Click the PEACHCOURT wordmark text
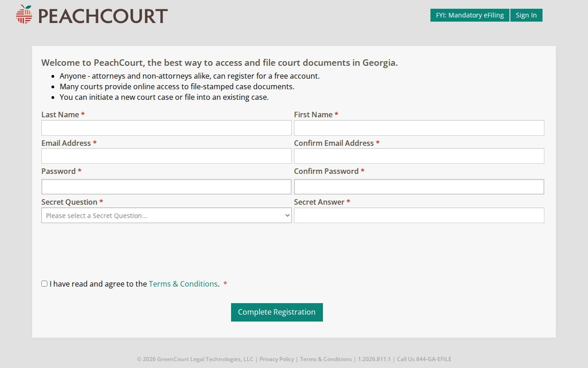 103,16
